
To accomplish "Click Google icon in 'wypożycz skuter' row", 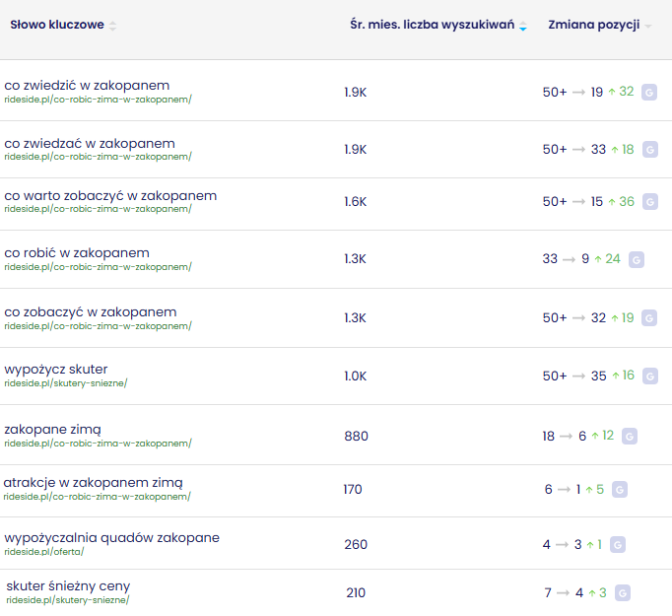I will (x=649, y=376).
